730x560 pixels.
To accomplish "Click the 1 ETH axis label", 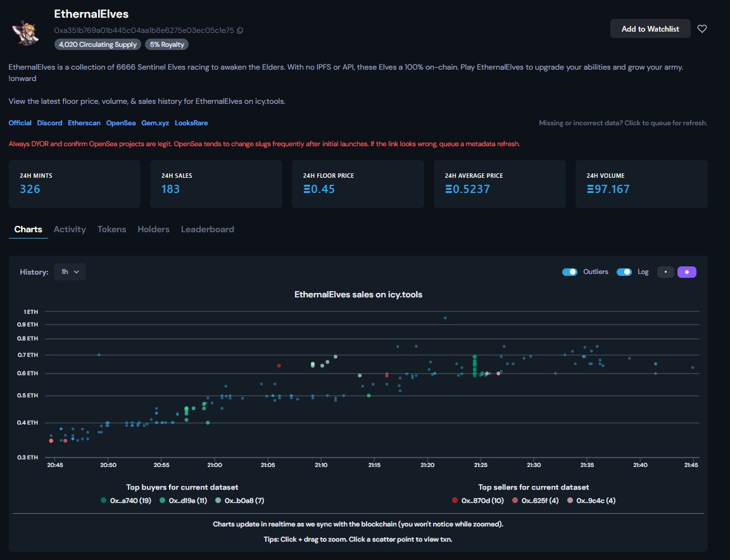I will pyautogui.click(x=31, y=311).
